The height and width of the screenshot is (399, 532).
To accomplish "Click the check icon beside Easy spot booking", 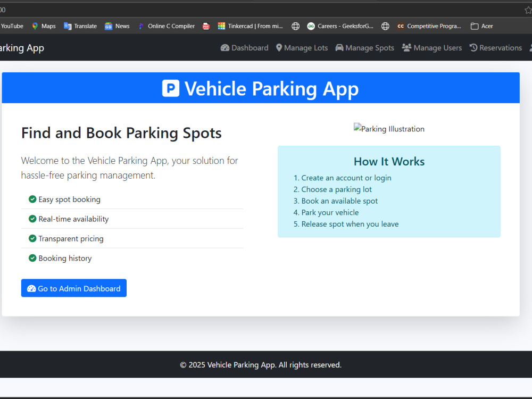I will click(32, 199).
